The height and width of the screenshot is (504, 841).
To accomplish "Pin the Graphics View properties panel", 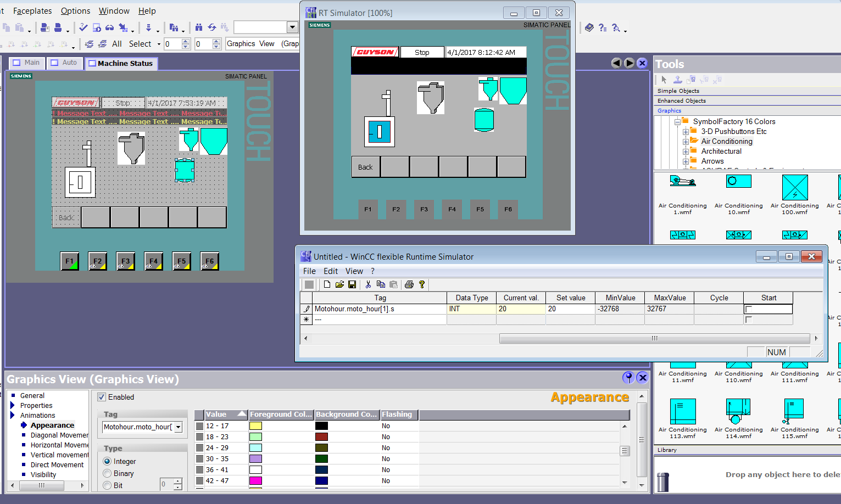I will 628,377.
